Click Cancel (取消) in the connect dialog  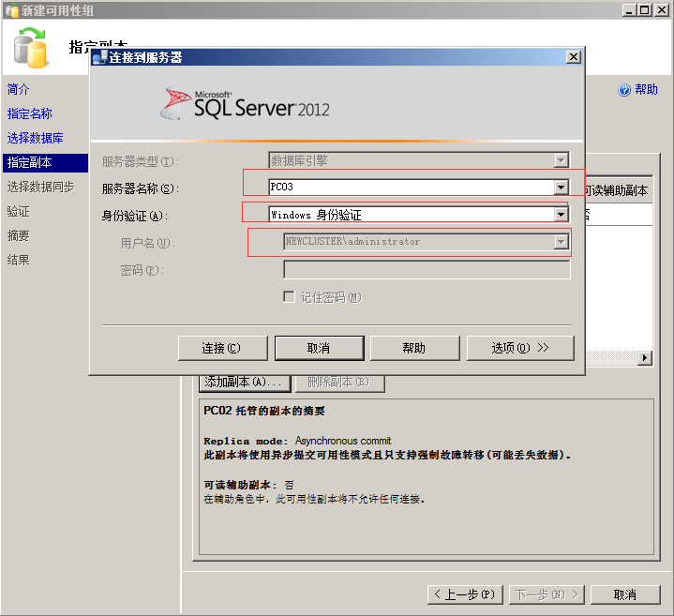tap(319, 348)
